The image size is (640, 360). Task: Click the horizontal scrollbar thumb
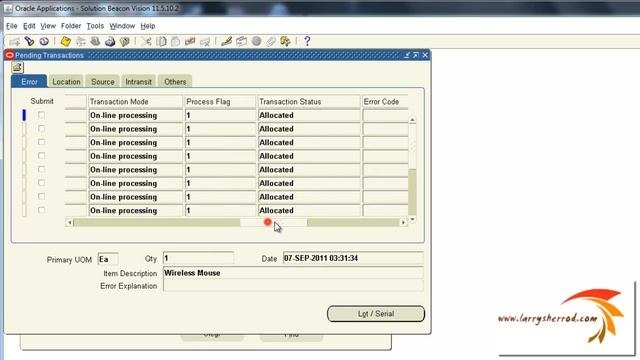(x=273, y=222)
